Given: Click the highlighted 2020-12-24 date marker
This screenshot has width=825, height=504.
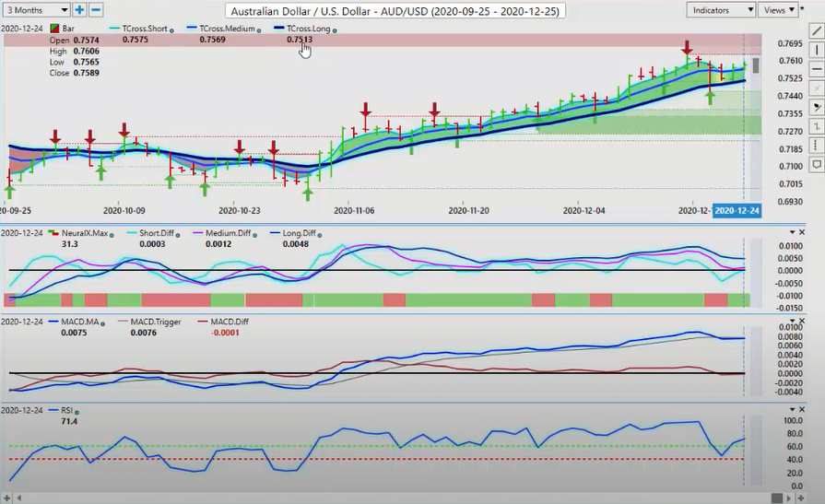Looking at the screenshot, I should click(737, 210).
